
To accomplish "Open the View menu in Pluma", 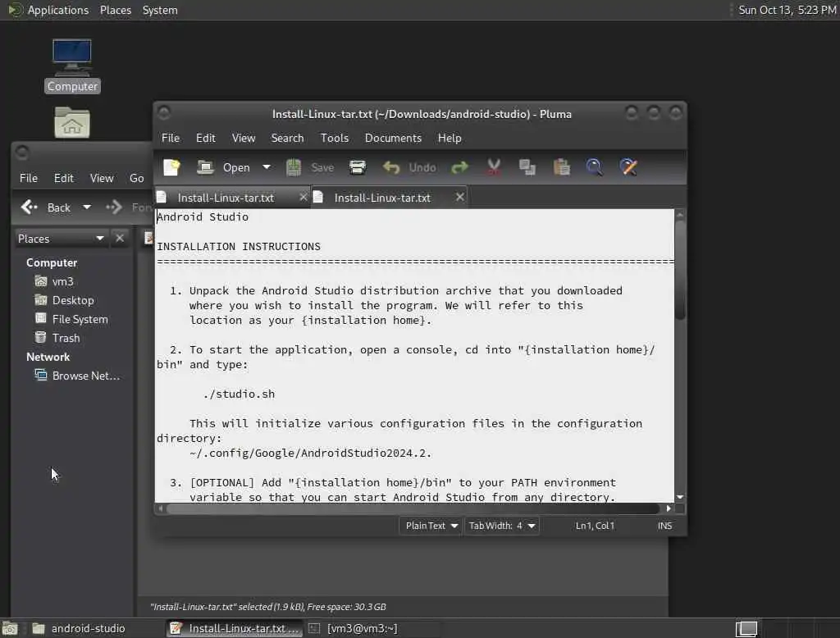I will 244,139.
